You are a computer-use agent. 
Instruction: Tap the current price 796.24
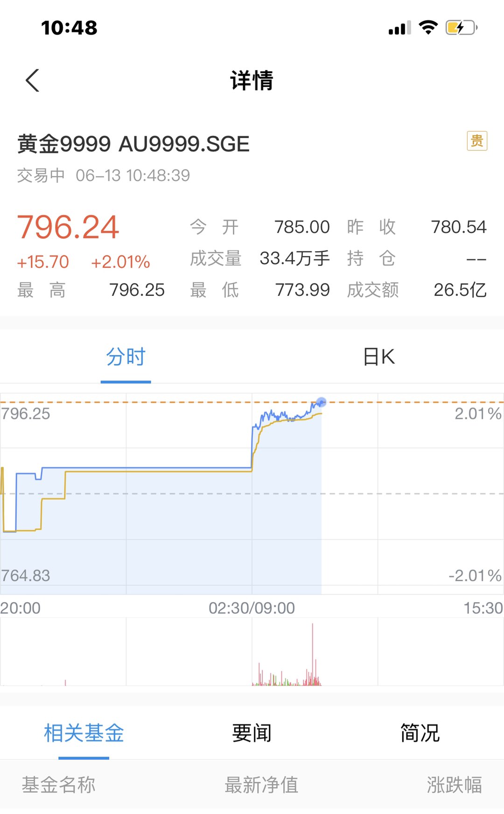click(68, 227)
